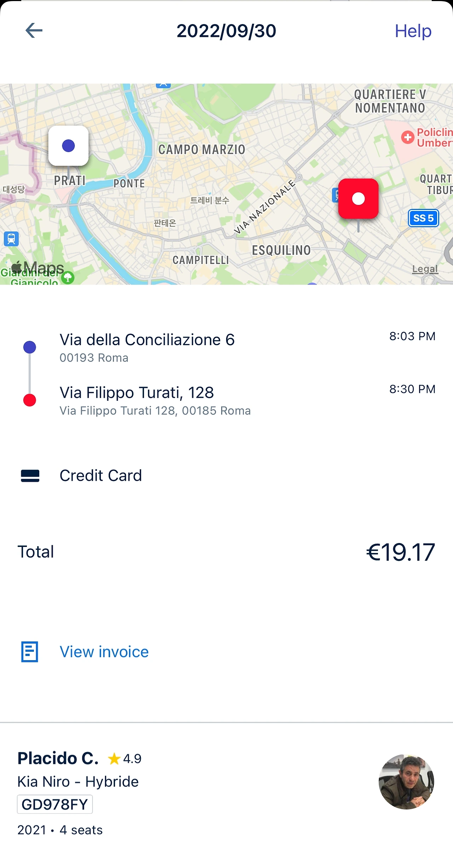Tap the train station icon on map

pyautogui.click(x=11, y=239)
